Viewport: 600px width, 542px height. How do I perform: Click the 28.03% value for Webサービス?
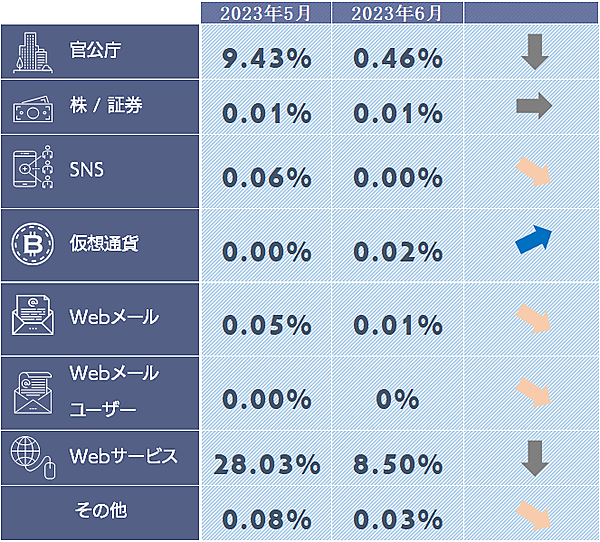(x=267, y=464)
